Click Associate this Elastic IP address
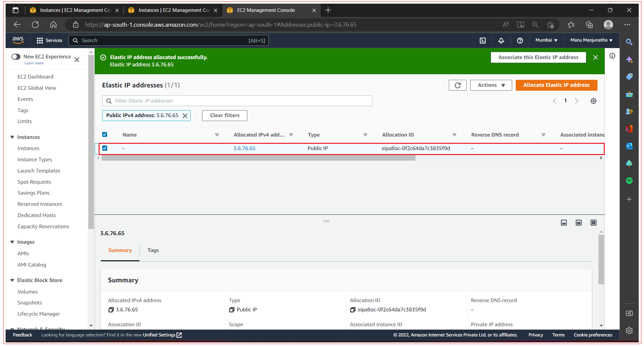Image resolution: width=644 pixels, height=346 pixels. [538, 57]
